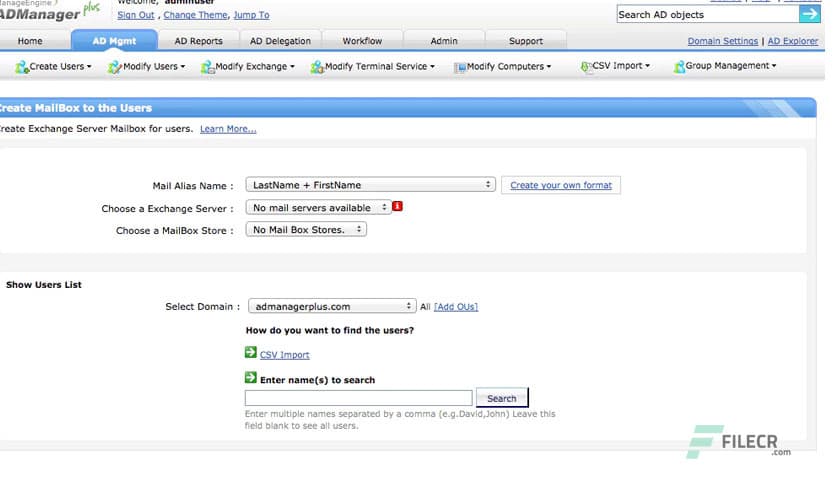Viewport: 836px width, 484px height.
Task: Go to the Workflow tab
Action: click(362, 41)
